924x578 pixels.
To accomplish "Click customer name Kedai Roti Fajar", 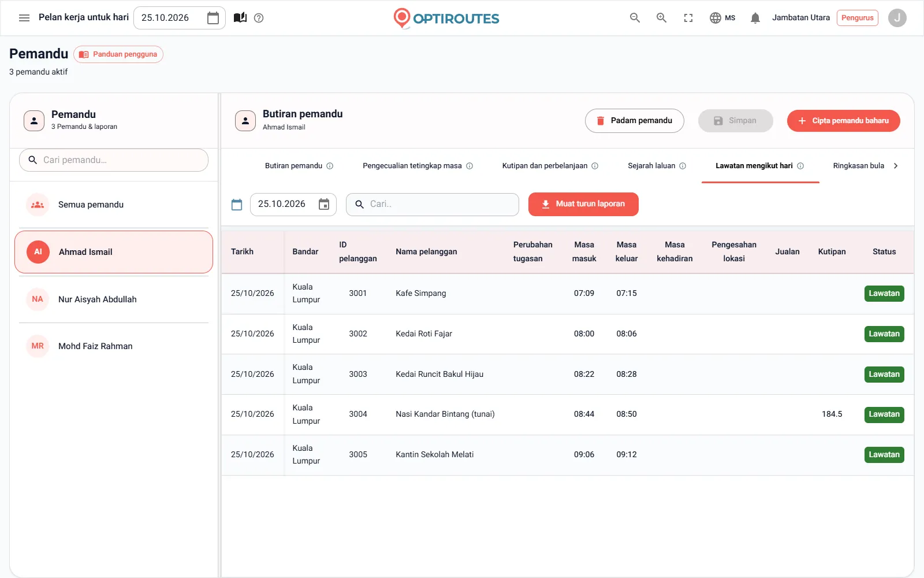I will tap(424, 334).
